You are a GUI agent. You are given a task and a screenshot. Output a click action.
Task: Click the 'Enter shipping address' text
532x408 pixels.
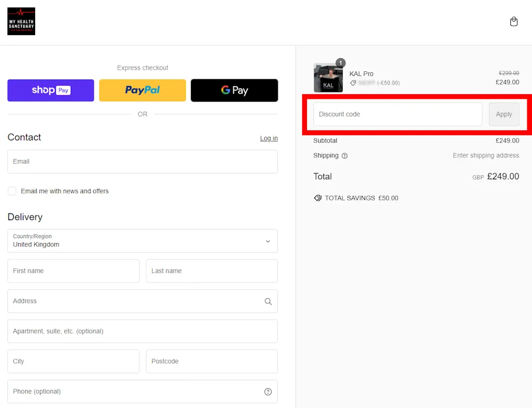(x=486, y=155)
